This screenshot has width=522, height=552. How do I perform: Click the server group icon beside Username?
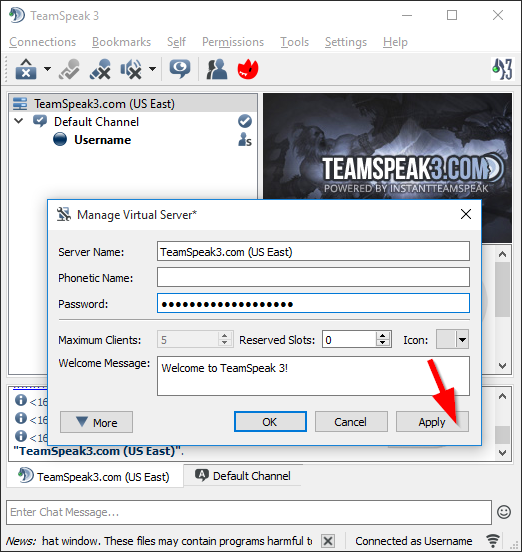coord(245,139)
